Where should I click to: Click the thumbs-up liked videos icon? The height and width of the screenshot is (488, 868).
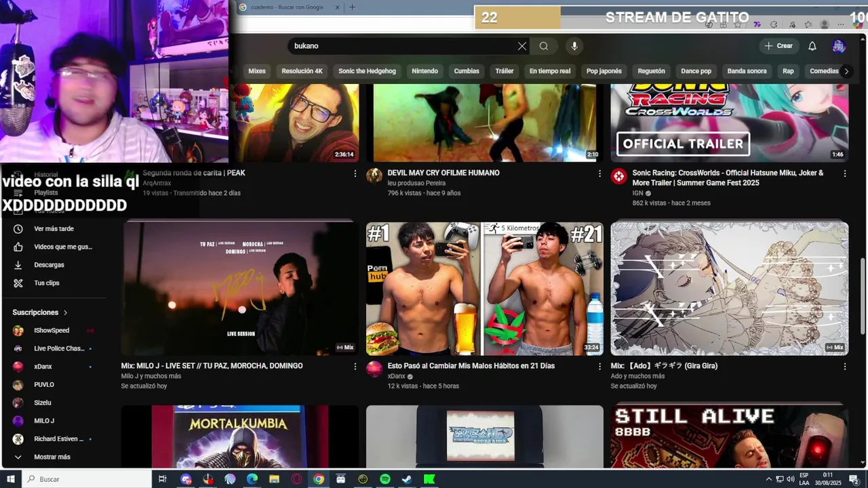(18, 247)
